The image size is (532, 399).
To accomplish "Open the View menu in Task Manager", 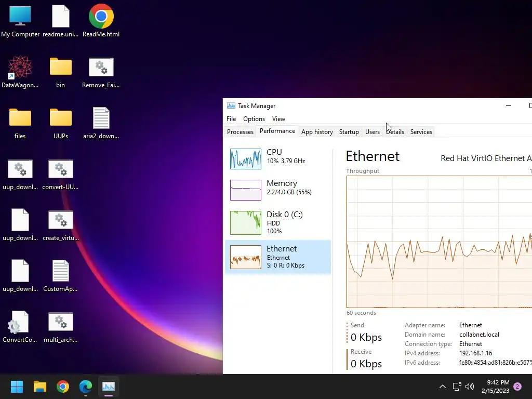I will coord(278,119).
